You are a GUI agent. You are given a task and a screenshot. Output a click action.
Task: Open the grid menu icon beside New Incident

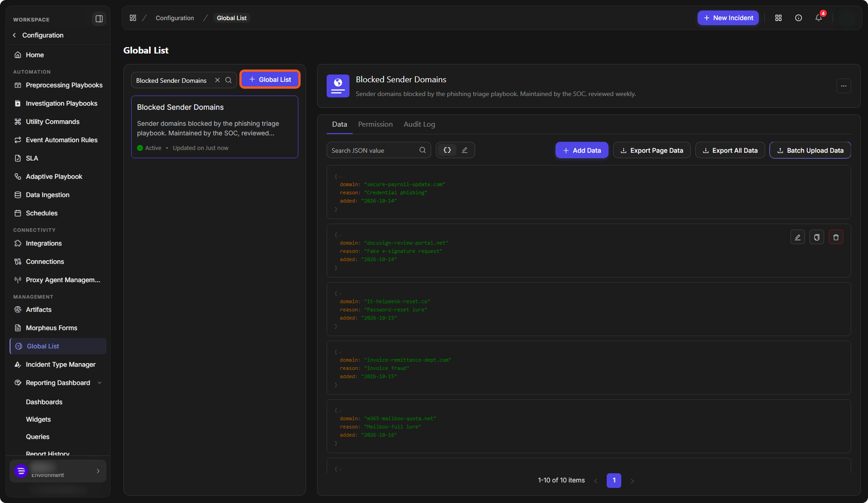coord(778,18)
